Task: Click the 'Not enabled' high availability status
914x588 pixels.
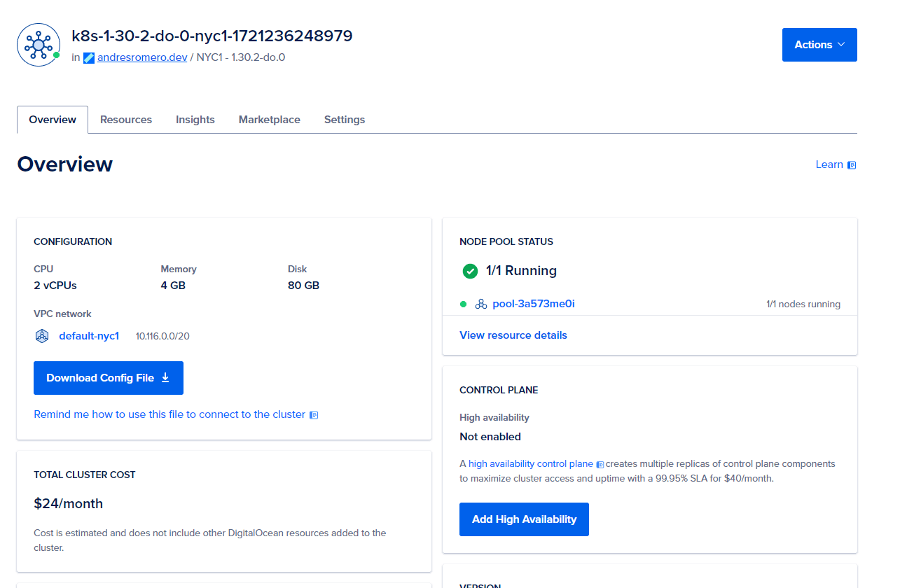Action: coord(490,437)
